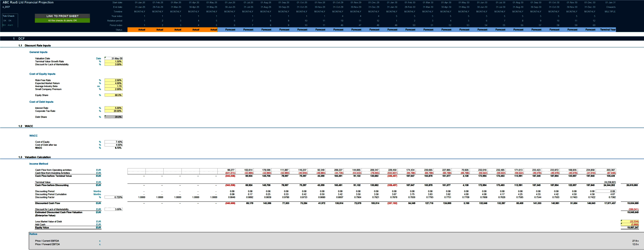Select the 'MULTIPLE' timeline cell
The image size is (644, 252).
coord(610,11)
